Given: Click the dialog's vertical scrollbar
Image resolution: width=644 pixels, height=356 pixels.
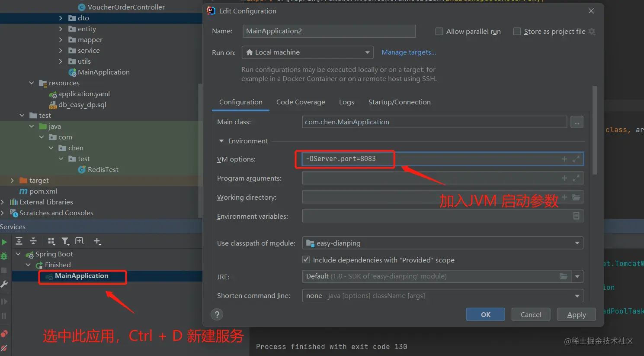Looking at the screenshot, I should point(595,130).
